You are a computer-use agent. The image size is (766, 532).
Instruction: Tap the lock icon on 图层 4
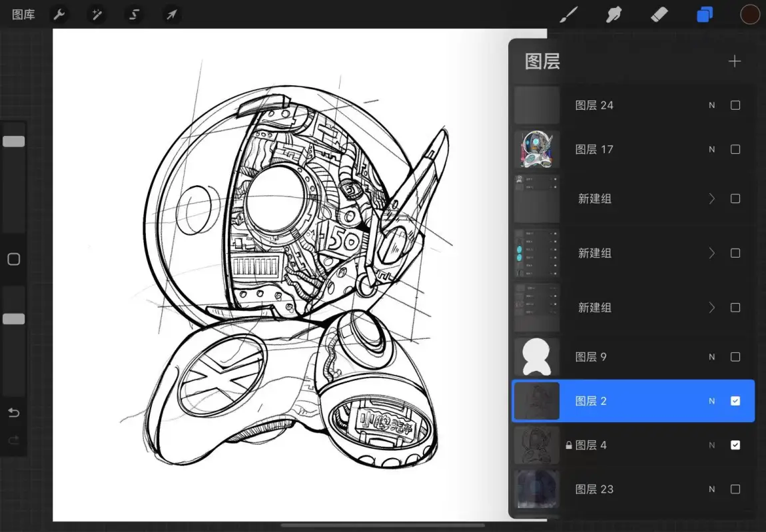pos(569,445)
